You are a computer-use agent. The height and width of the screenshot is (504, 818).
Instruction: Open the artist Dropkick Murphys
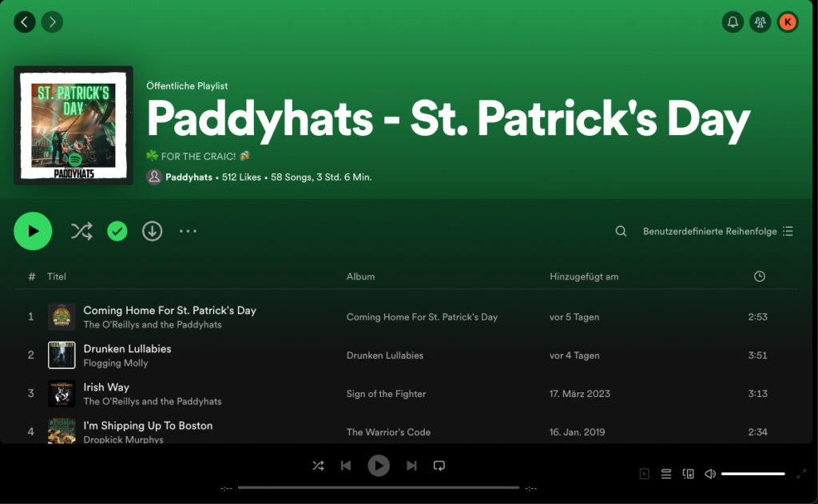(x=124, y=439)
